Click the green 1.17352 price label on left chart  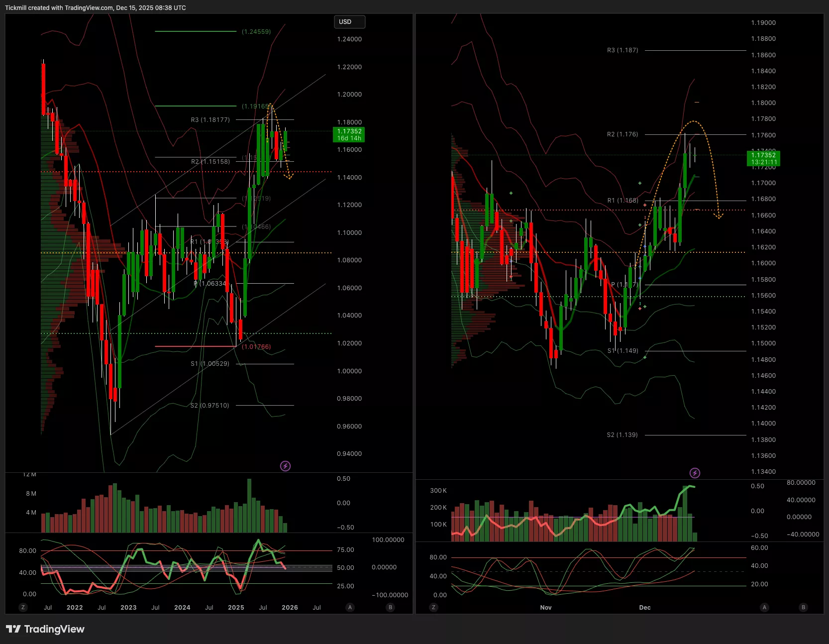[349, 134]
